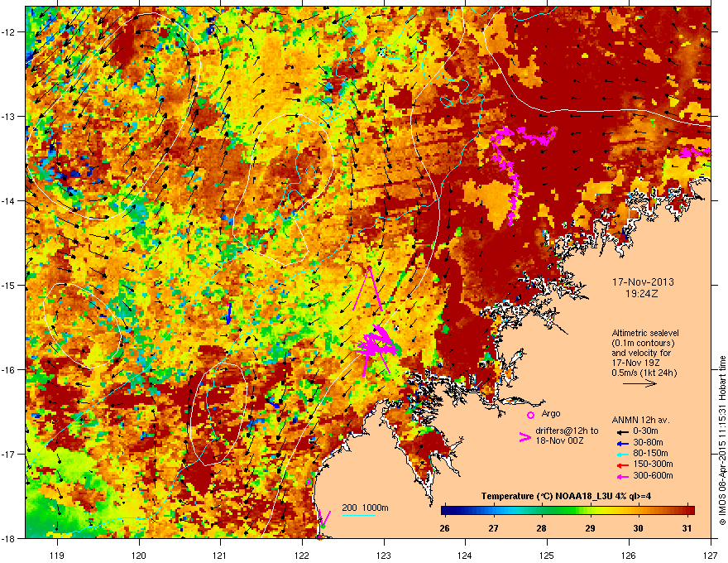The height and width of the screenshot is (563, 728).
Task: Click the cyan 80-150m arrow legend icon
Action: click(623, 454)
